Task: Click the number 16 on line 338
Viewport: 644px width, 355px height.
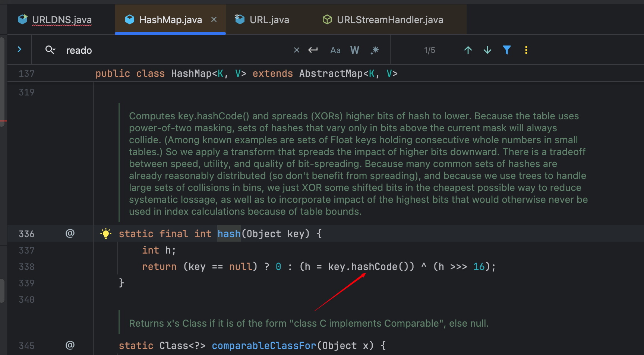Action: click(x=479, y=267)
